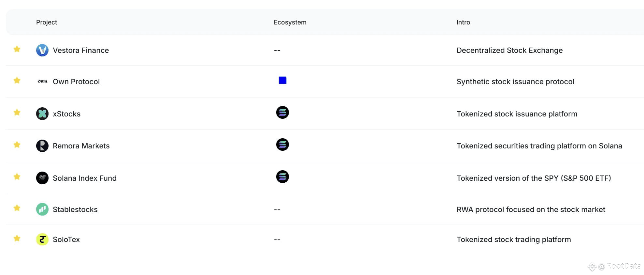Toggle the favorite star for Solana Index Fund
This screenshot has height=275, width=644.
pyautogui.click(x=17, y=176)
